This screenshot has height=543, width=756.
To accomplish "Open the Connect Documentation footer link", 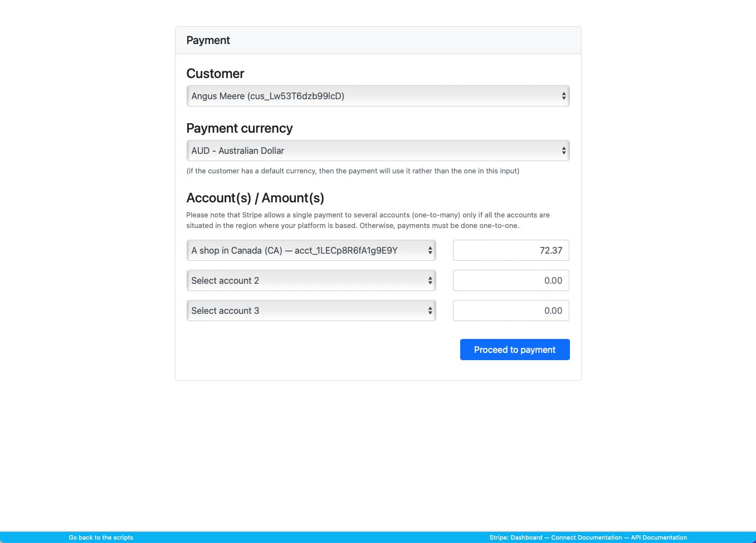I will [x=586, y=537].
